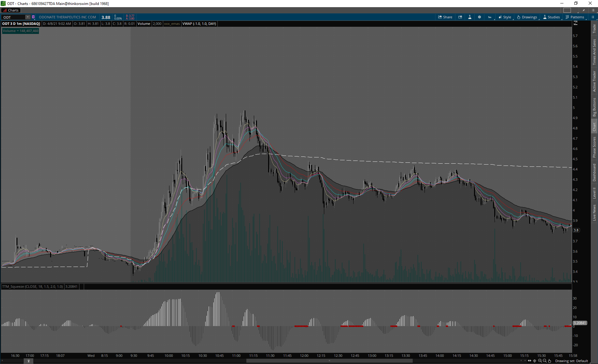Click the chart snapshot notification icon
The width and height of the screenshot is (598, 364).
[460, 17]
